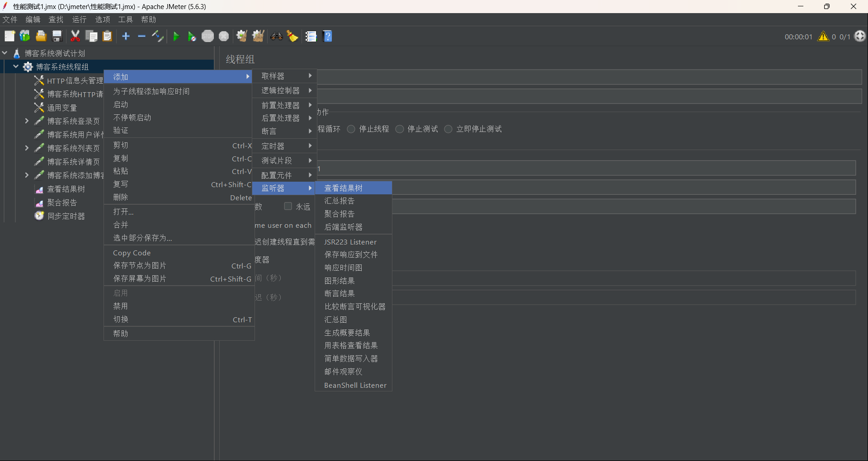Click the warning triangle log icon
Viewport: 868px width, 461px height.
823,37
